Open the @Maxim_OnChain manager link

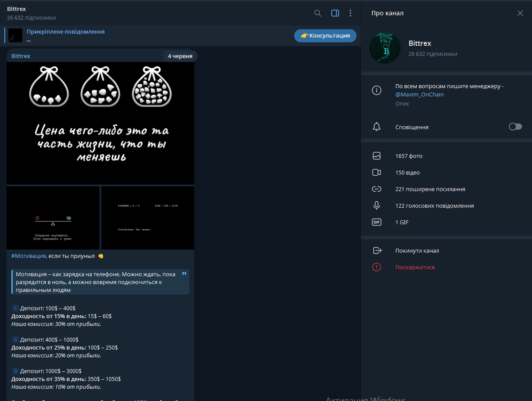[x=419, y=94]
